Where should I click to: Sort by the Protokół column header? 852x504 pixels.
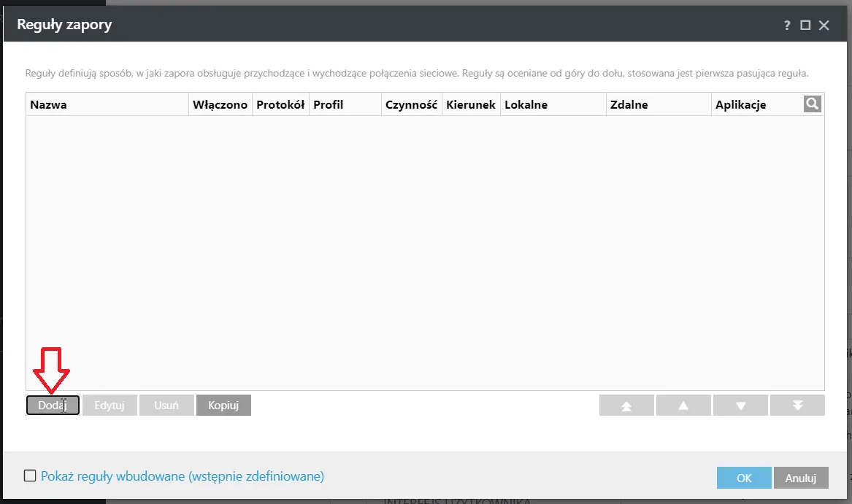click(280, 104)
